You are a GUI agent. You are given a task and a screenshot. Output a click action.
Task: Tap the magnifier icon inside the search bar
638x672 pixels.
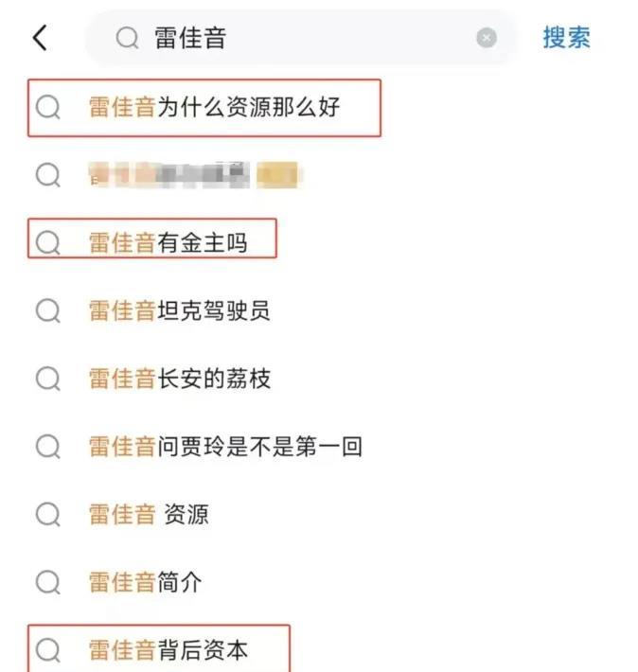tap(127, 38)
